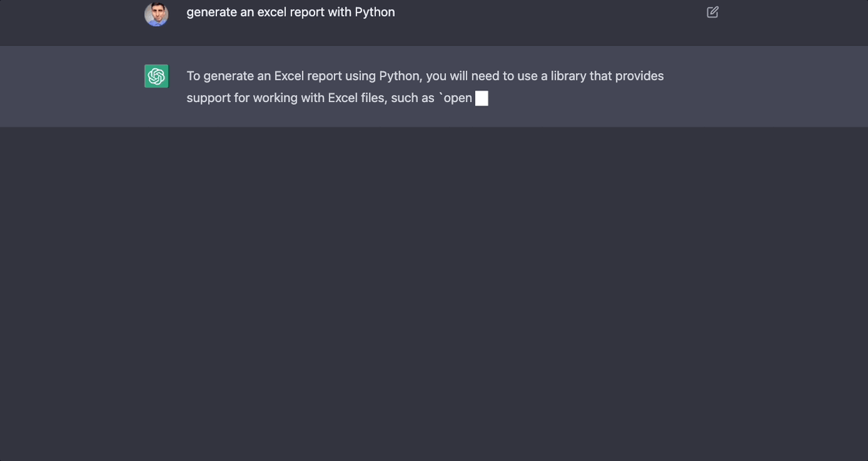Click the green ChatGPT logo icon
Image resolution: width=868 pixels, height=461 pixels.
click(156, 76)
